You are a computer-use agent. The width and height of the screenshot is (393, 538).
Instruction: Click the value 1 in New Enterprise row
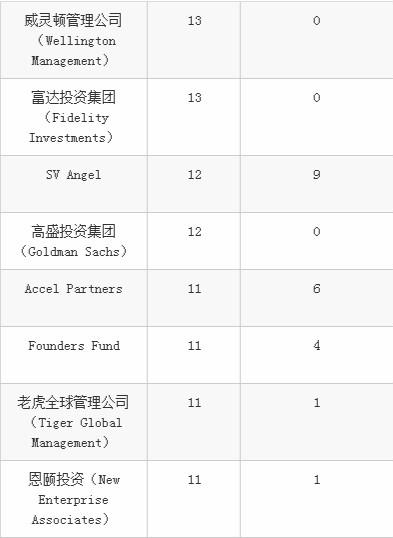click(x=316, y=480)
